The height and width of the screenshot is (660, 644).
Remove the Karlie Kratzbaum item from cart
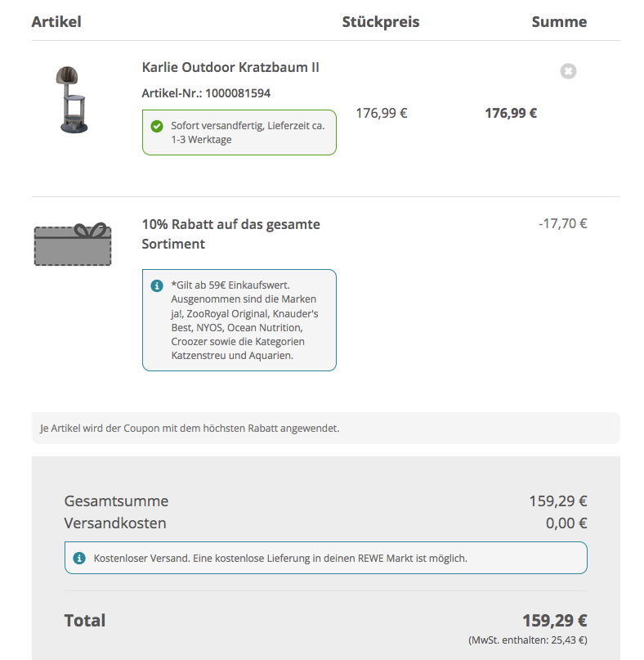click(x=568, y=71)
